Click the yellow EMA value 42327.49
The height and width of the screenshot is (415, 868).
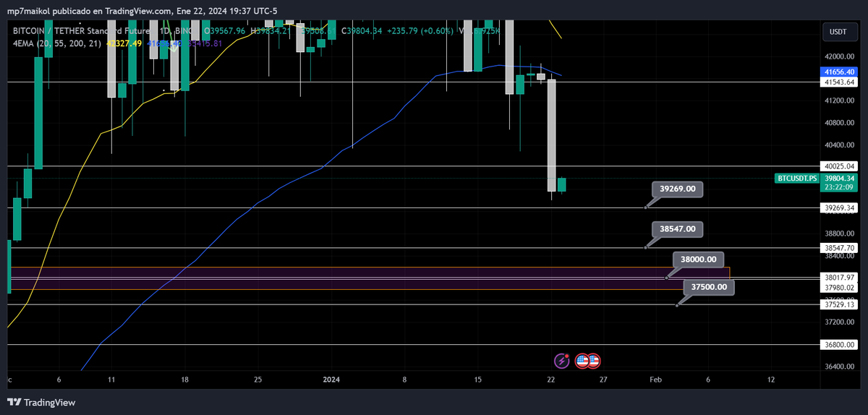coord(124,43)
